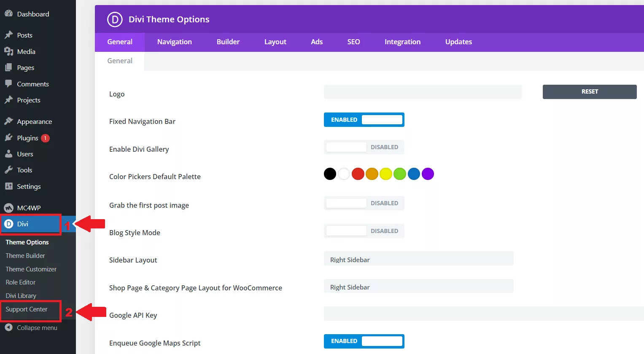Screen dimensions: 644x354
Task: Enable the Divi Gallery toggle
Action: (364, 147)
